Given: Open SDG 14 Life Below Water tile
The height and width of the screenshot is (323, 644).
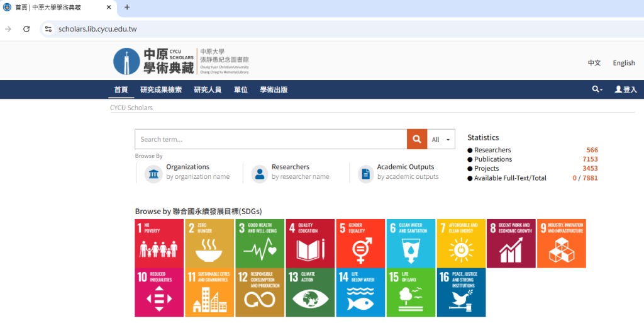Looking at the screenshot, I should pos(360,292).
